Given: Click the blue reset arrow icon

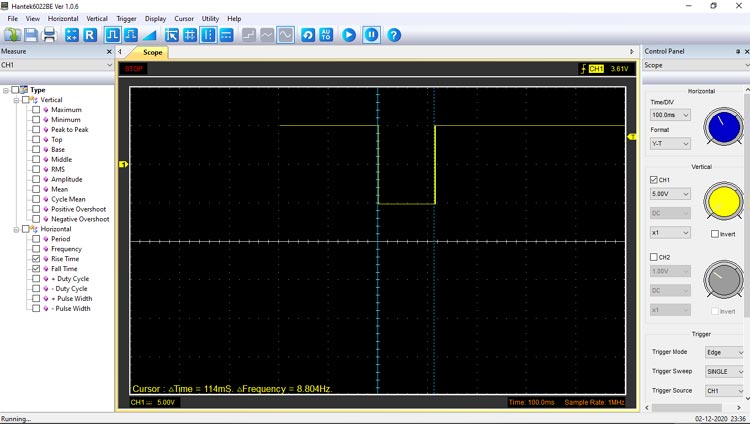Looking at the screenshot, I should 308,35.
